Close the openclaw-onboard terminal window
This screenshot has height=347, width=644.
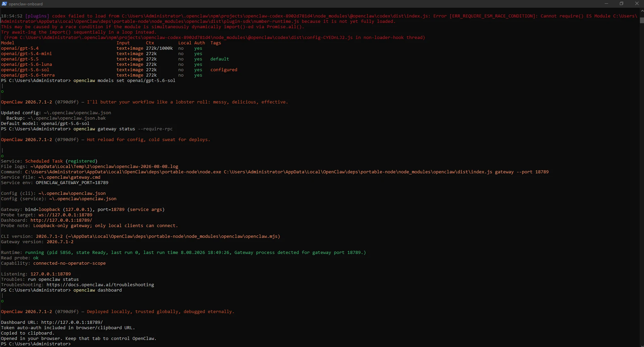637,4
